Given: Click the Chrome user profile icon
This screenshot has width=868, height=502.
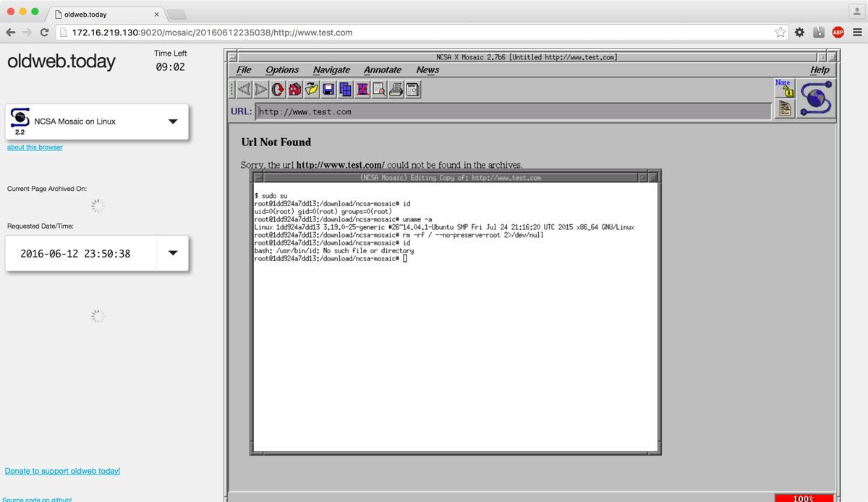Looking at the screenshot, I should (x=856, y=11).
